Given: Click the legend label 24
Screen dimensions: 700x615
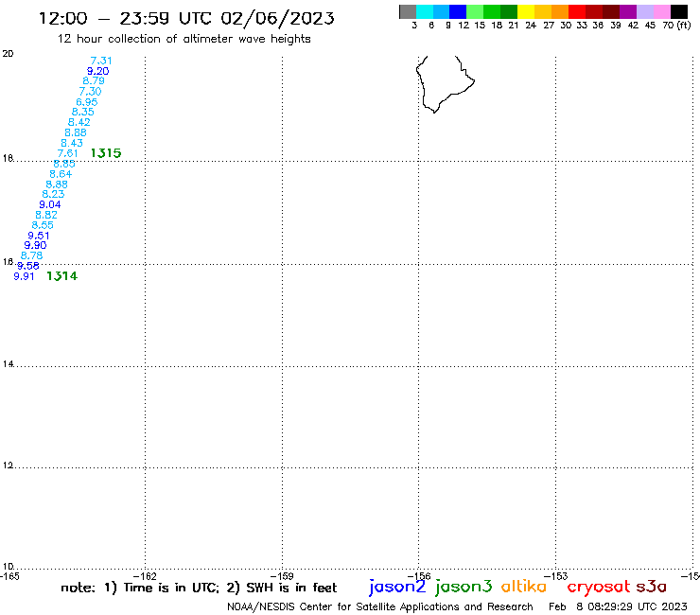Looking at the screenshot, I should [x=531, y=26].
